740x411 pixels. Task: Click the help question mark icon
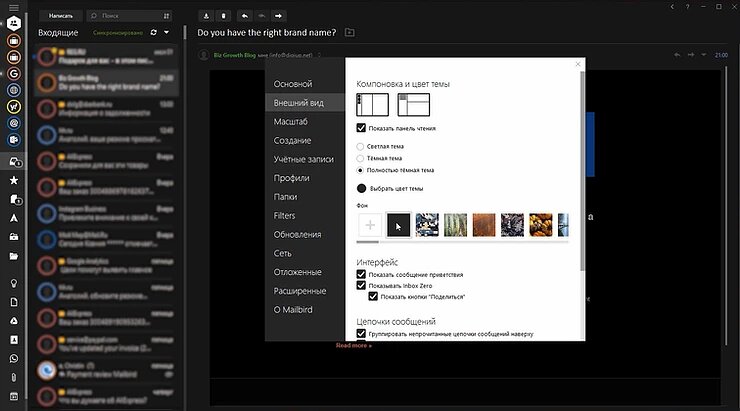[687, 7]
